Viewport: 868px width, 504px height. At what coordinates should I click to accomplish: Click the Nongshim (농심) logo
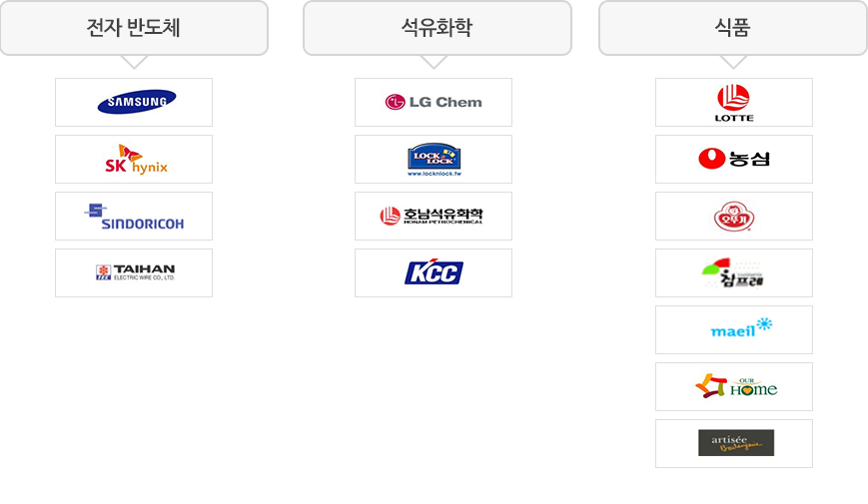pos(734,159)
